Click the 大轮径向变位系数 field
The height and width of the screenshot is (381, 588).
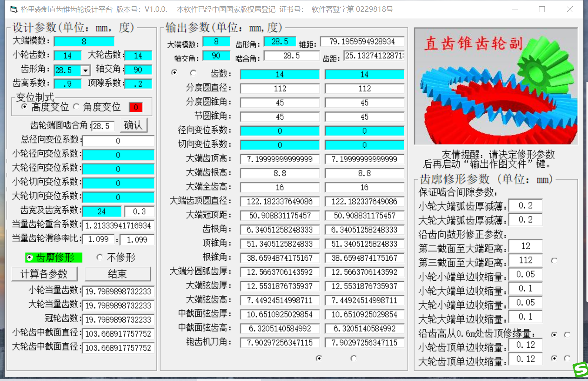(x=118, y=169)
